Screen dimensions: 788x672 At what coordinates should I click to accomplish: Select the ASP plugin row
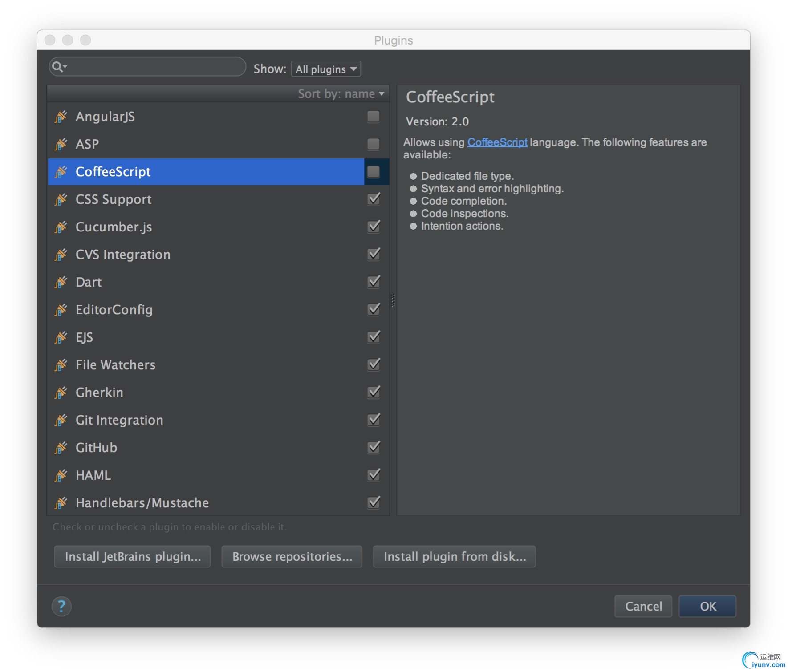(x=218, y=144)
